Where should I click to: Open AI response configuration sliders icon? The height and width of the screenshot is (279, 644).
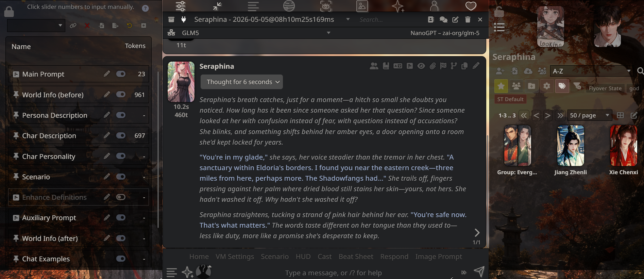tap(181, 6)
